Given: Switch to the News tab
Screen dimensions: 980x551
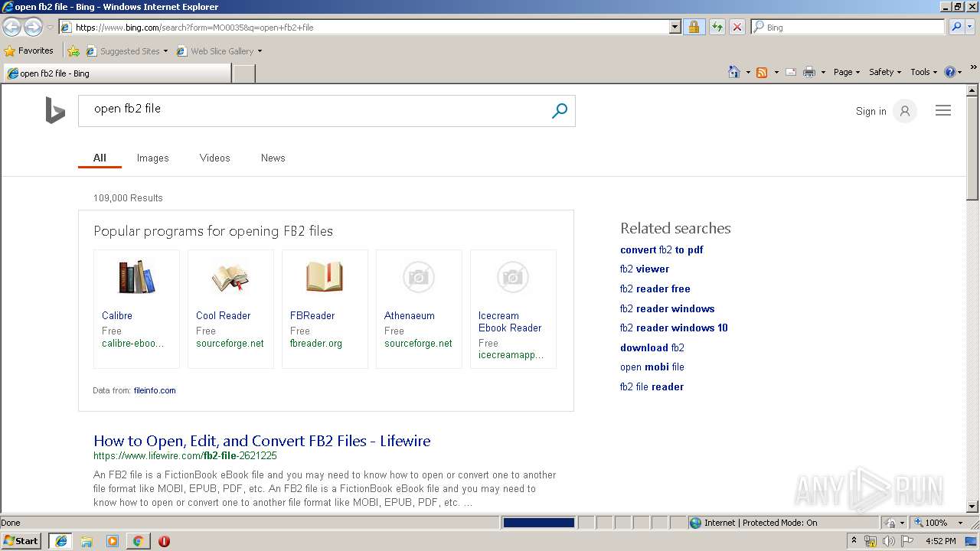Looking at the screenshot, I should point(273,158).
